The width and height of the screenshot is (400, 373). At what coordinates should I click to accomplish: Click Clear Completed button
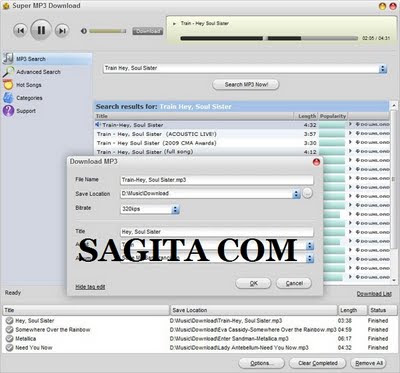pos(318,363)
